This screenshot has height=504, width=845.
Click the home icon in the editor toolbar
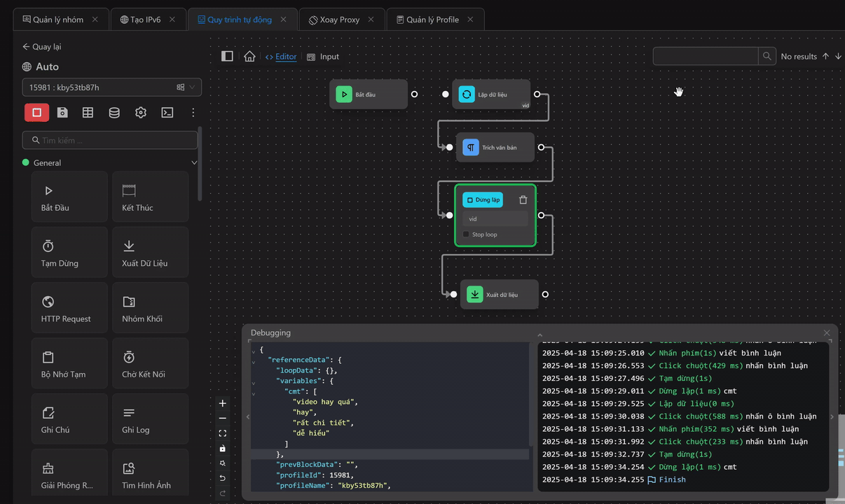click(249, 56)
